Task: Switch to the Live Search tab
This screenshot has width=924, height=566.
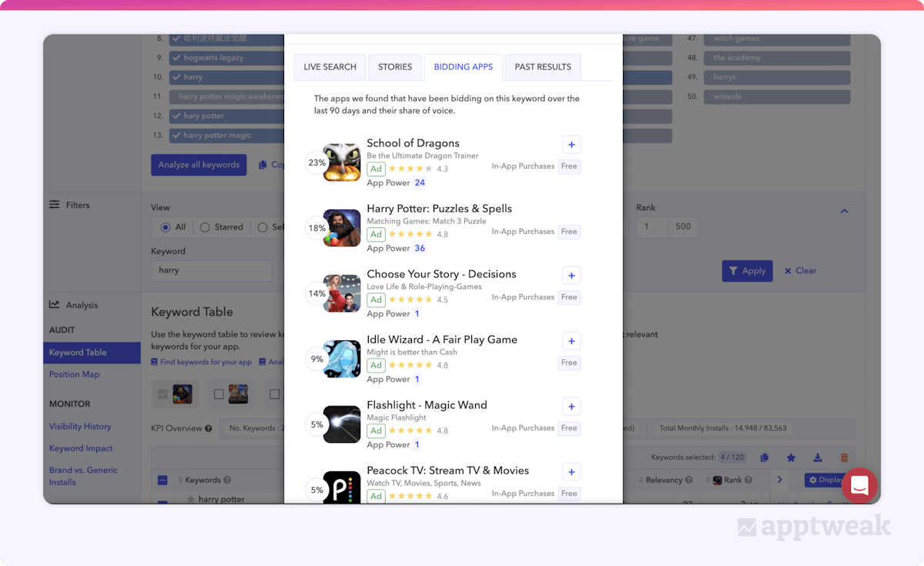Action: (330, 67)
